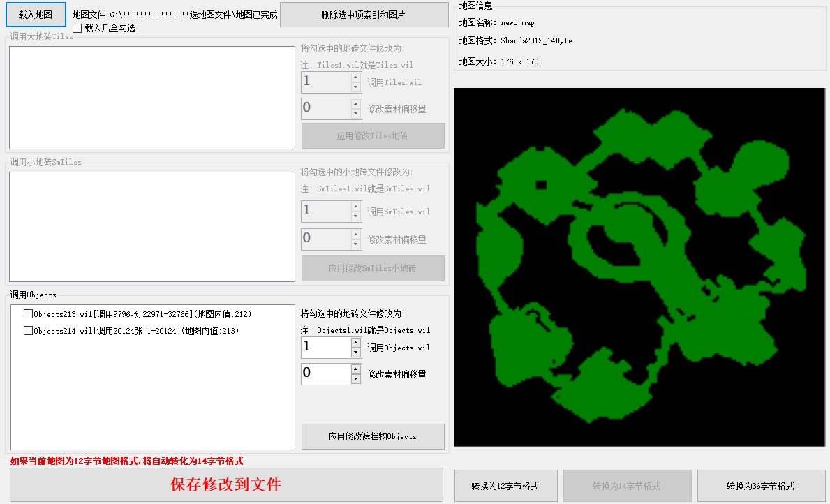Click the 调用Objects.wil number input field
The image size is (830, 504).
[325, 348]
